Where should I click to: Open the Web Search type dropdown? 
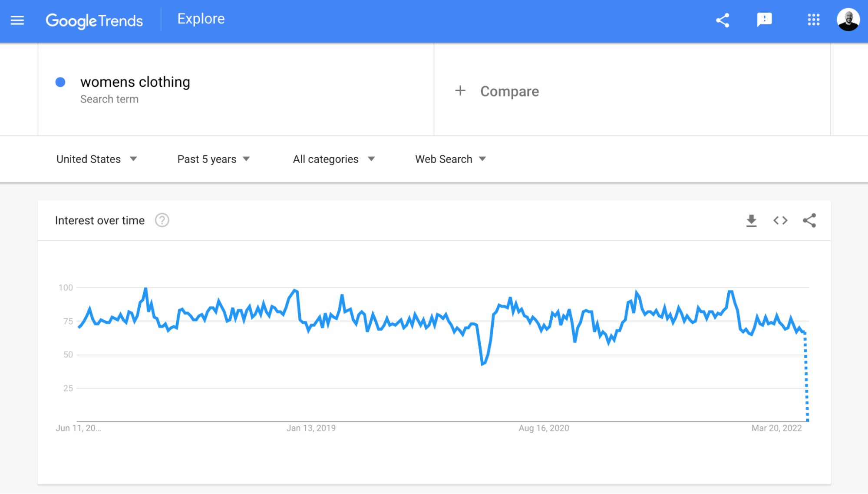tap(449, 159)
